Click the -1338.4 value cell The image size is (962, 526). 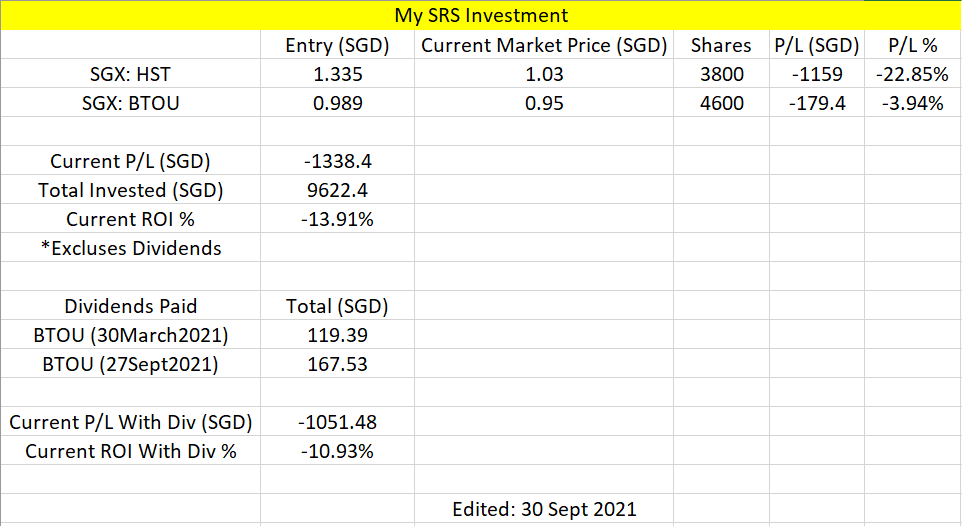(337, 161)
